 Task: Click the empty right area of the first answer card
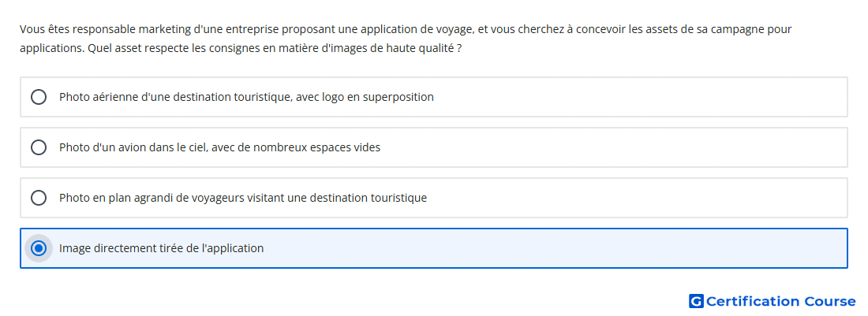[637, 97]
